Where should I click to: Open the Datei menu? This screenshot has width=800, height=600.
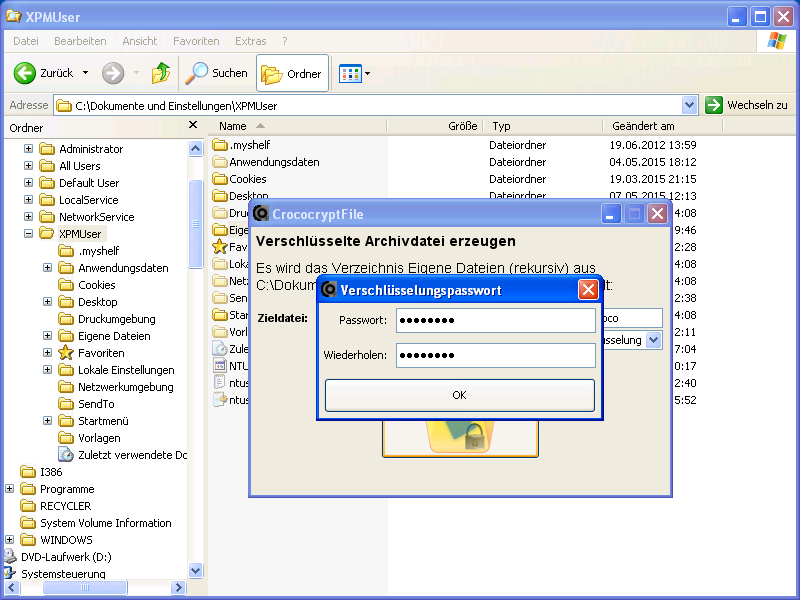coord(26,41)
